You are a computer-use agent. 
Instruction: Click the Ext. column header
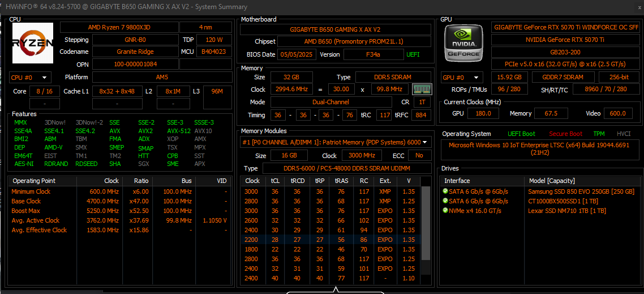[385, 181]
